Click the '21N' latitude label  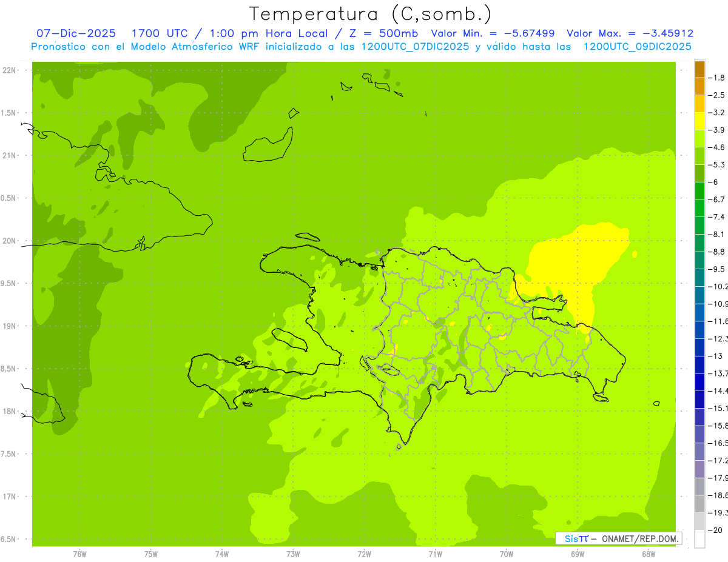click(10, 156)
